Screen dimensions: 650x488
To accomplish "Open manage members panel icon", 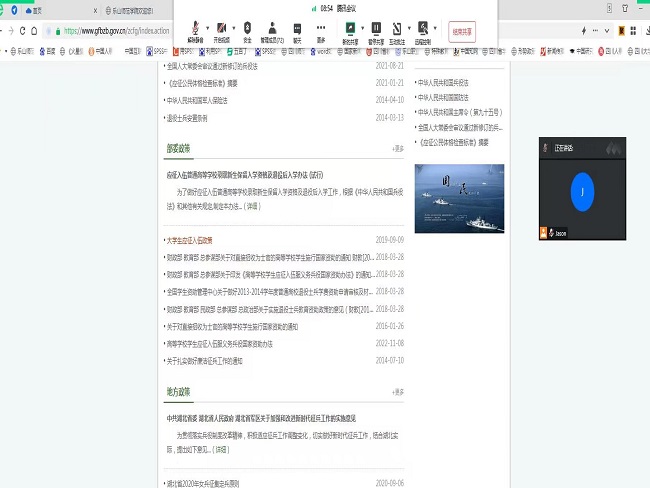I will 272,32.
